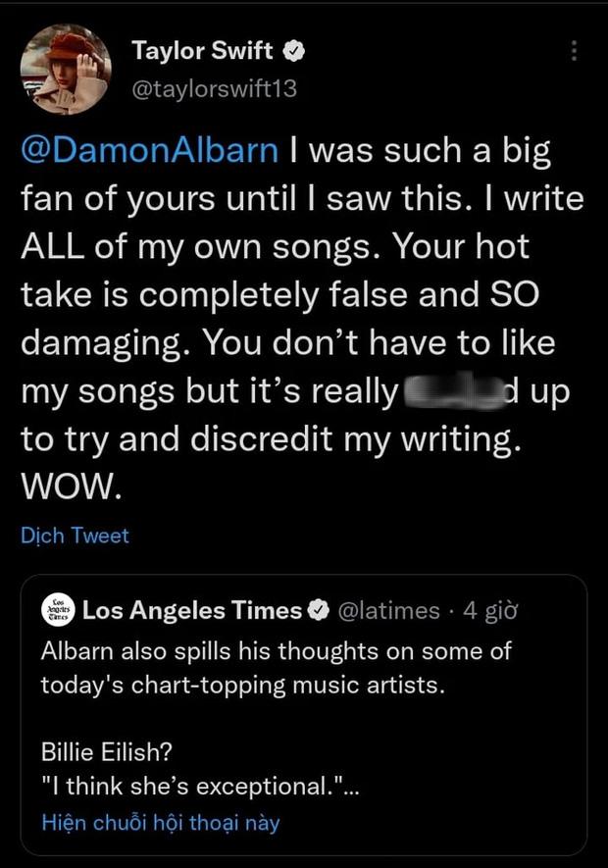608x868 pixels.
Task: Click the "4 giờ" timestamp
Action: click(x=490, y=611)
